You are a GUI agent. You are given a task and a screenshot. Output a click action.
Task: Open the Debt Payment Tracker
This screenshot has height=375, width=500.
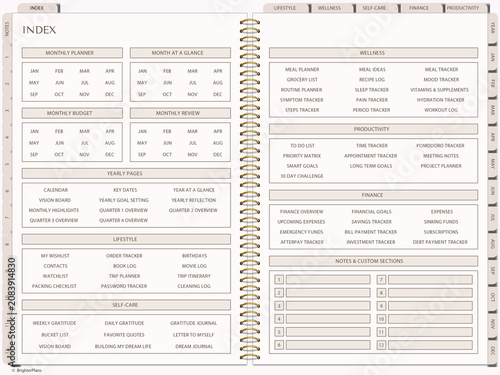click(440, 242)
